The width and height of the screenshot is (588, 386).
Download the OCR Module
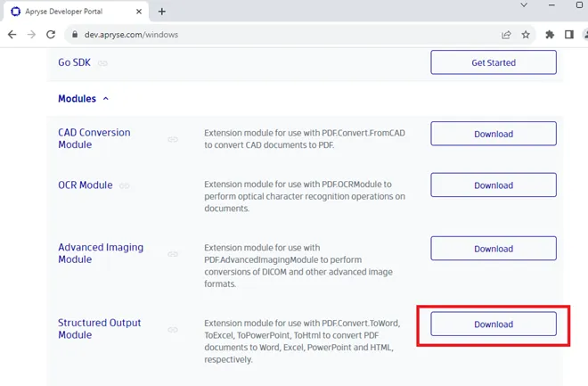tap(494, 185)
